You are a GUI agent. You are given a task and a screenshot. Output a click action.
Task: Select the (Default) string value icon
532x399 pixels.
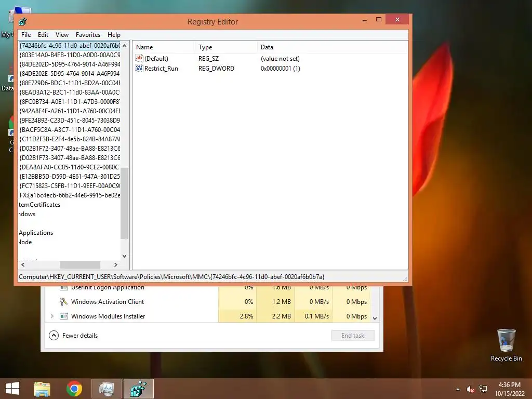139,58
